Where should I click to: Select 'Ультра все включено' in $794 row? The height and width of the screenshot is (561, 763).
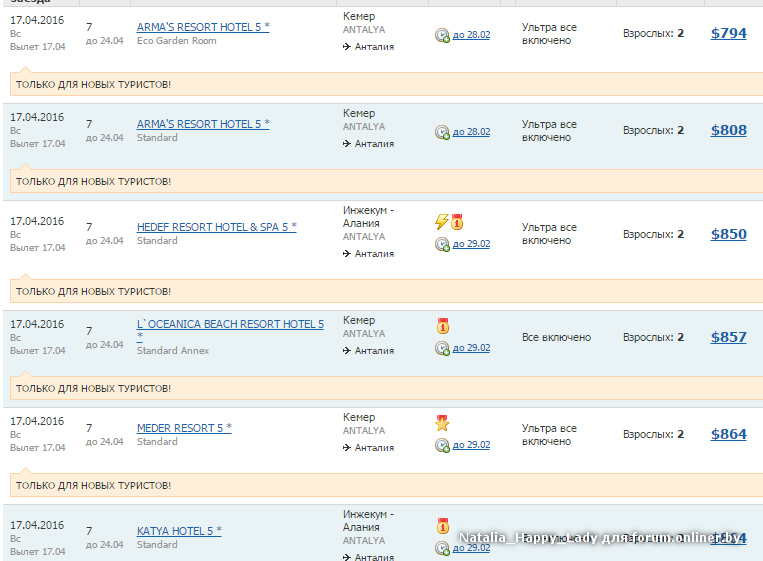[549, 34]
